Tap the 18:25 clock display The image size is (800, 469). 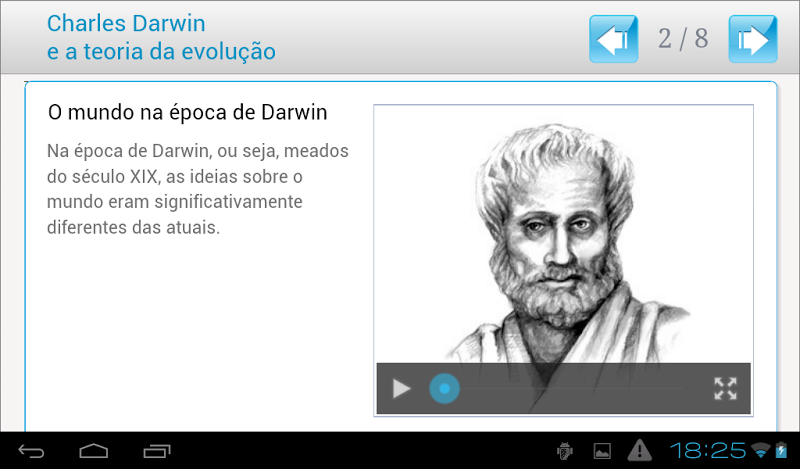708,451
